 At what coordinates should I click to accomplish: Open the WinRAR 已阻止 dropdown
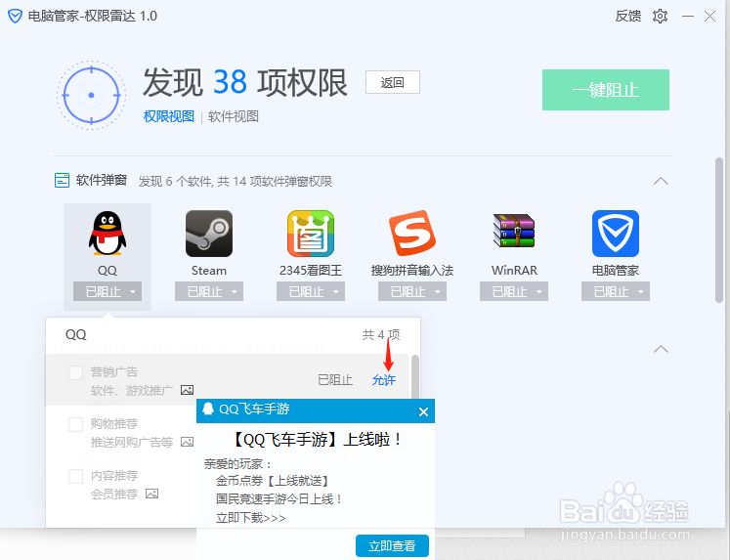[x=514, y=291]
